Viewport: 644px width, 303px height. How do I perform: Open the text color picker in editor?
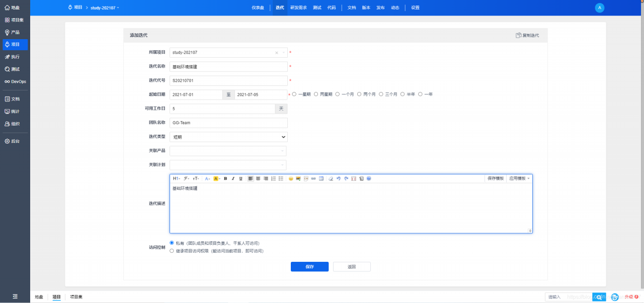pyautogui.click(x=207, y=178)
